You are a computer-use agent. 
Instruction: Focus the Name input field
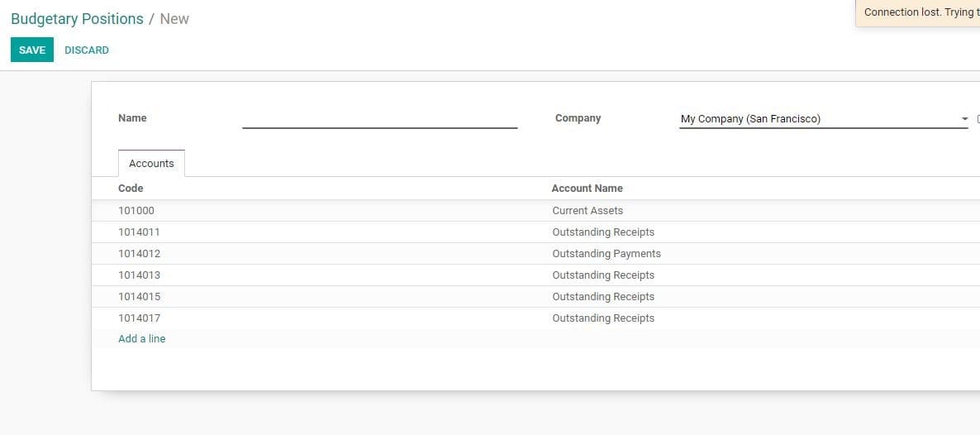tap(379, 119)
